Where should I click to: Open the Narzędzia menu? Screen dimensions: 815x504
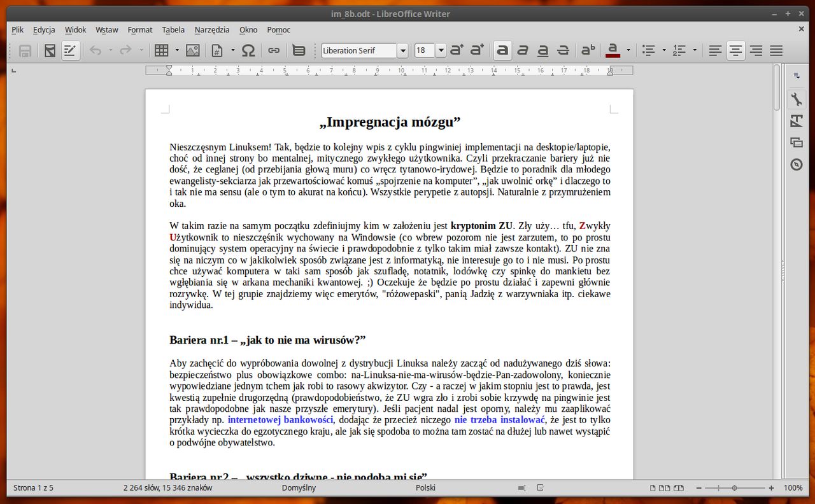[x=212, y=29]
